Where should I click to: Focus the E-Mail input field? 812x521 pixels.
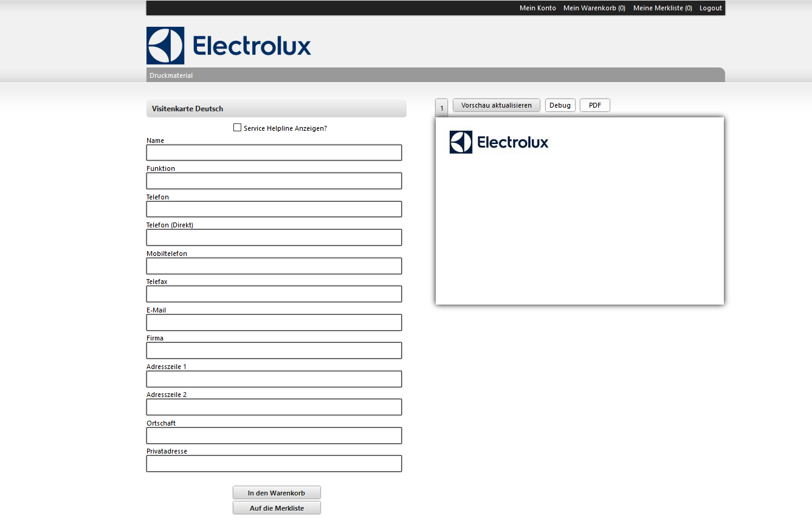pos(274,322)
